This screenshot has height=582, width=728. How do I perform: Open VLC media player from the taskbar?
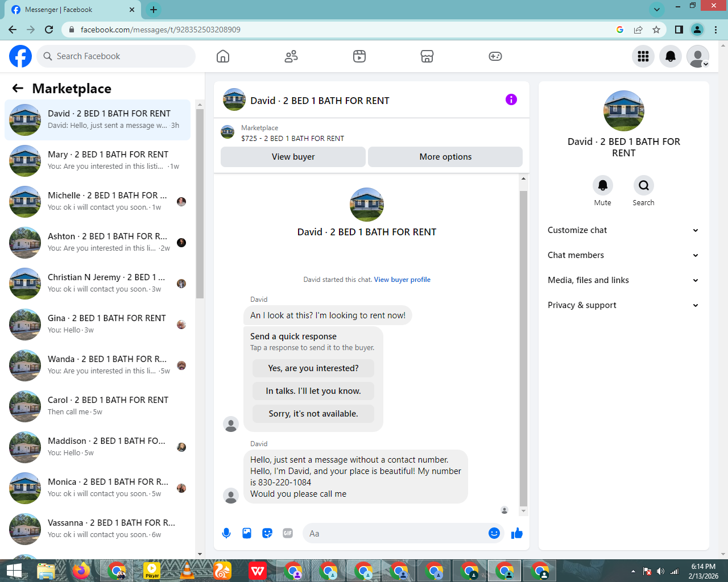click(187, 571)
